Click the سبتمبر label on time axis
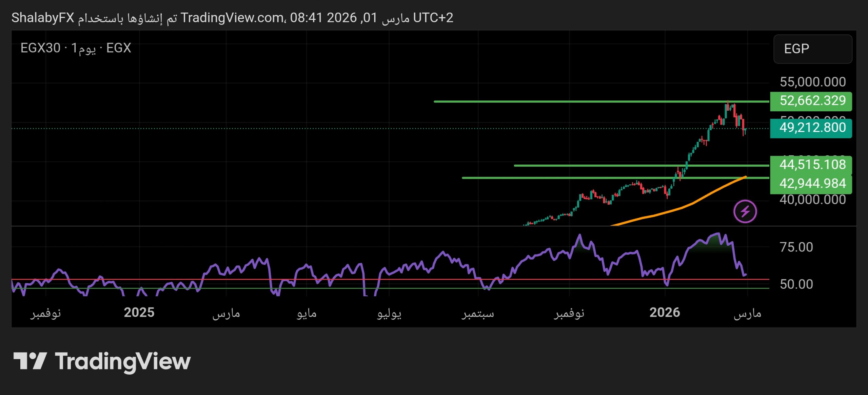 pos(477,314)
